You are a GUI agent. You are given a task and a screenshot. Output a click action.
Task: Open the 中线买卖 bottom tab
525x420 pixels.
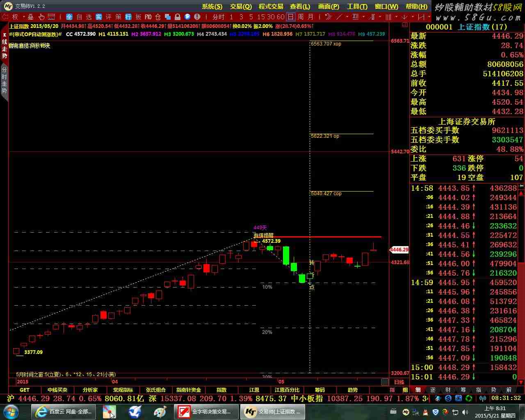coord(57,390)
